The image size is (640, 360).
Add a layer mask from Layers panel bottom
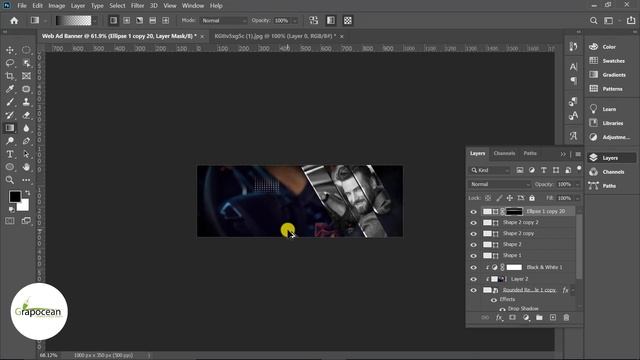tap(512, 318)
